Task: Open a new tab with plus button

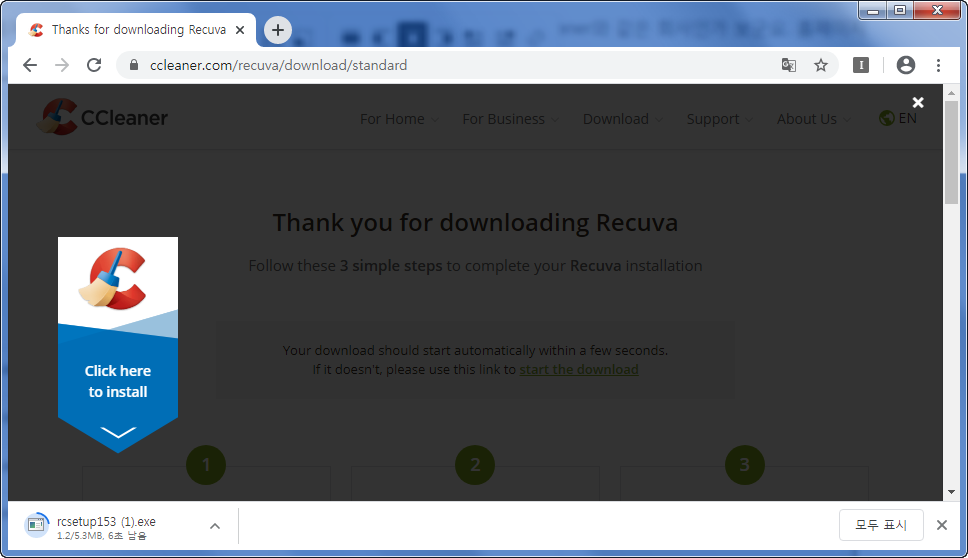Action: [x=278, y=30]
